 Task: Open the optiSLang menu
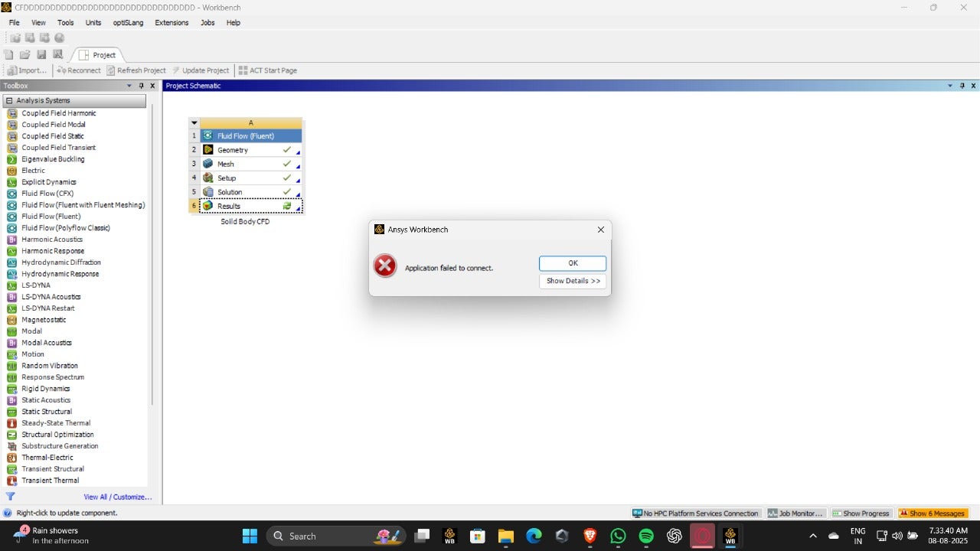pos(128,23)
